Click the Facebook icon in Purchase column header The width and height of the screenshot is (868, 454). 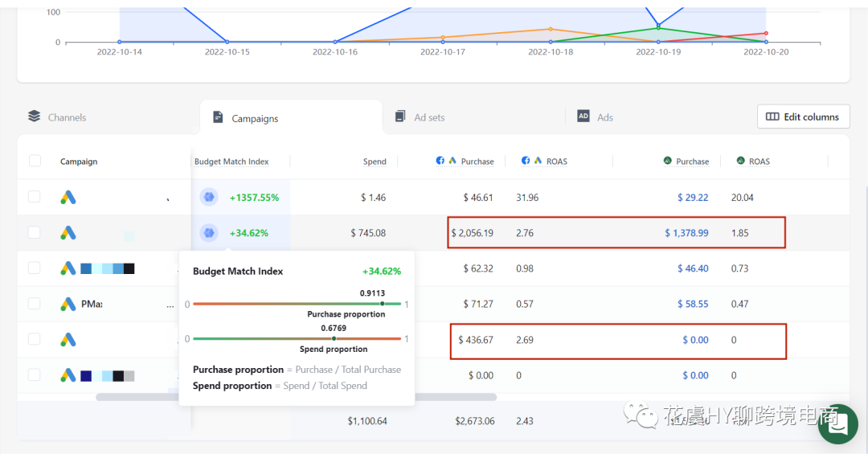(x=440, y=161)
